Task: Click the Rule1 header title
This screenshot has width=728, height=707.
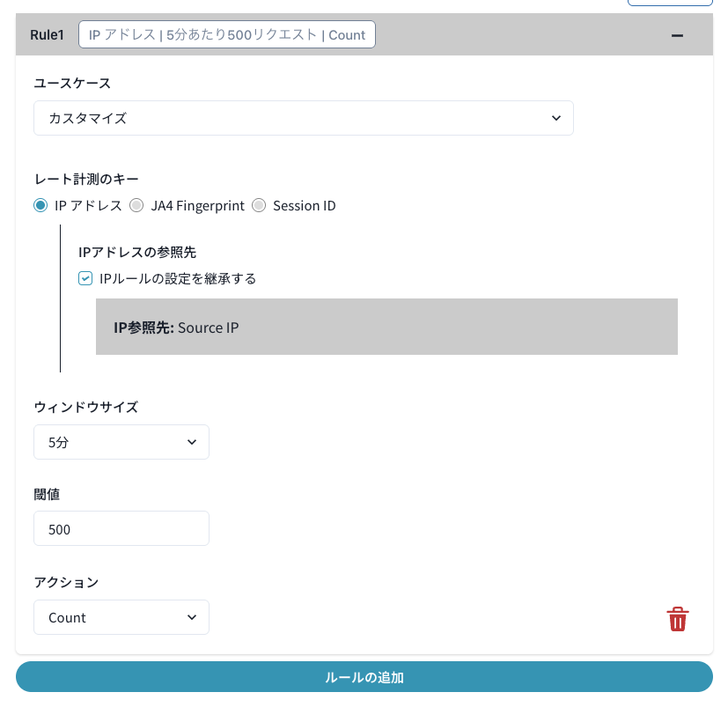Action: point(47,35)
